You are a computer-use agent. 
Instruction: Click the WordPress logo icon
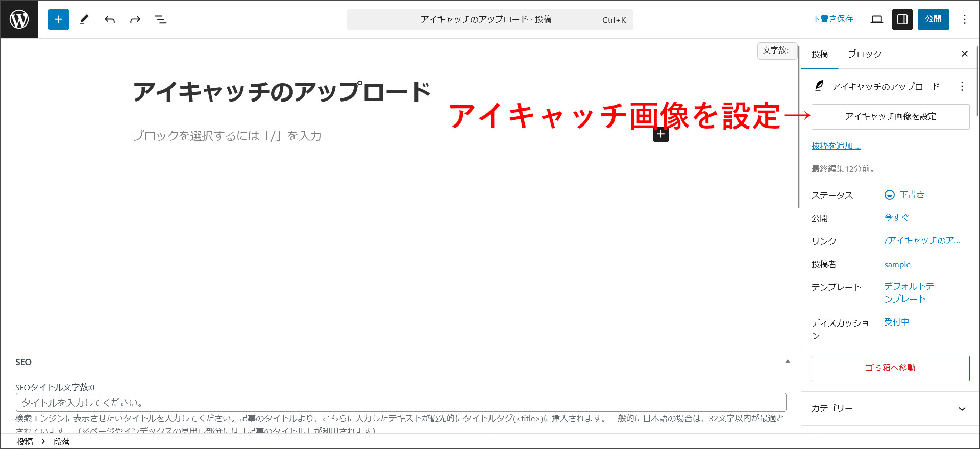[19, 19]
